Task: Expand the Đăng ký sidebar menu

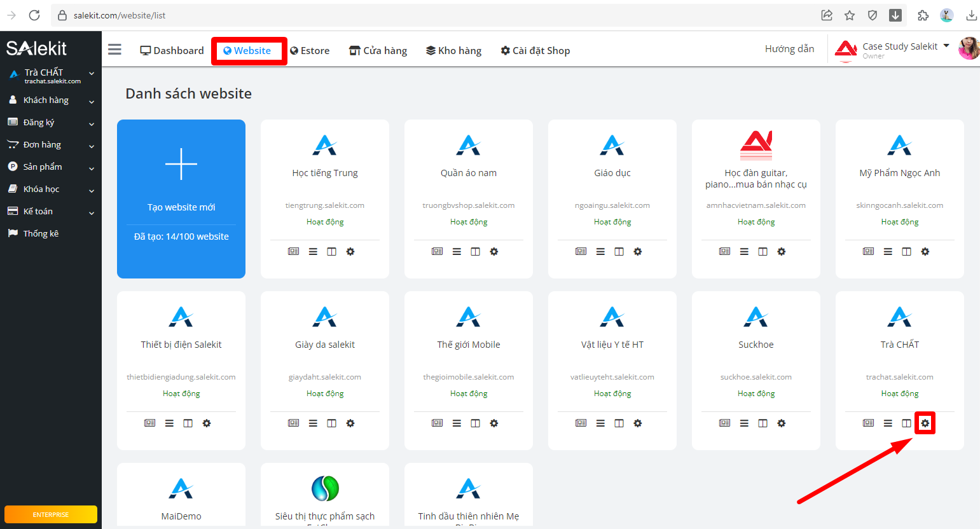Action: [x=51, y=123]
